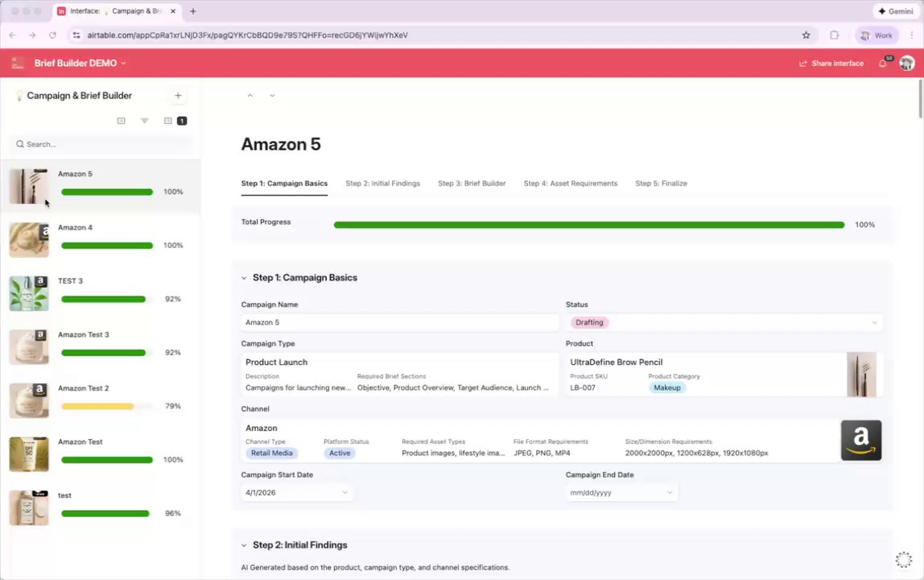Open a new browser tab

click(192, 11)
